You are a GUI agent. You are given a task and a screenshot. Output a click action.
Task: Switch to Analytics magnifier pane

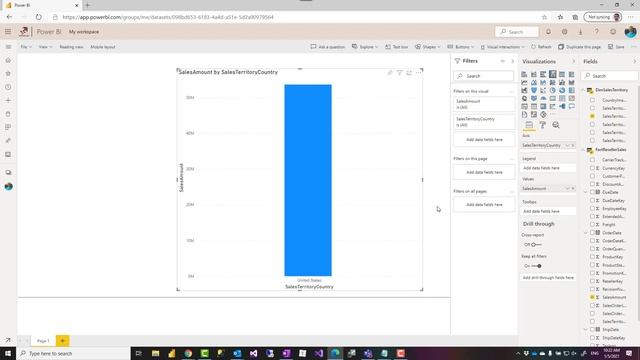point(556,125)
